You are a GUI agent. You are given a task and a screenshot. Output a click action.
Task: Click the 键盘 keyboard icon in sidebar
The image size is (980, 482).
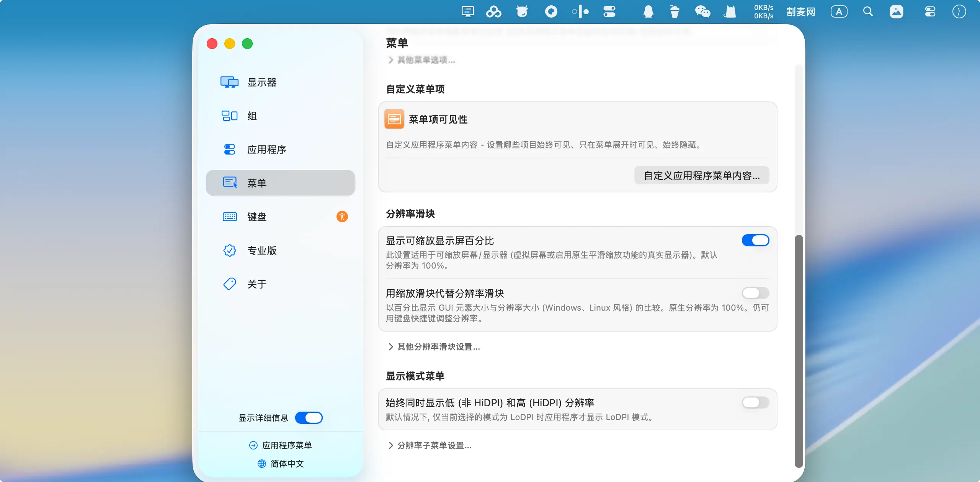(x=229, y=217)
